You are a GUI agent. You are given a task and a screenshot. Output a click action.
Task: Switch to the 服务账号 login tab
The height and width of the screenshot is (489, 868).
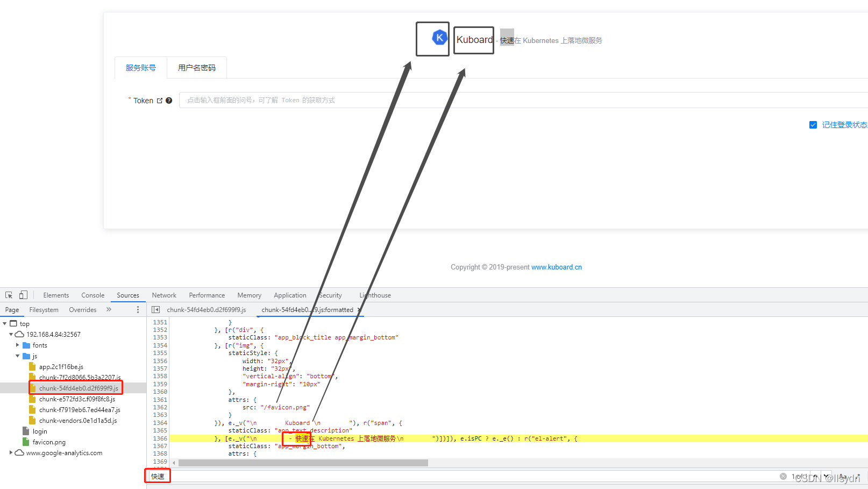coord(141,68)
